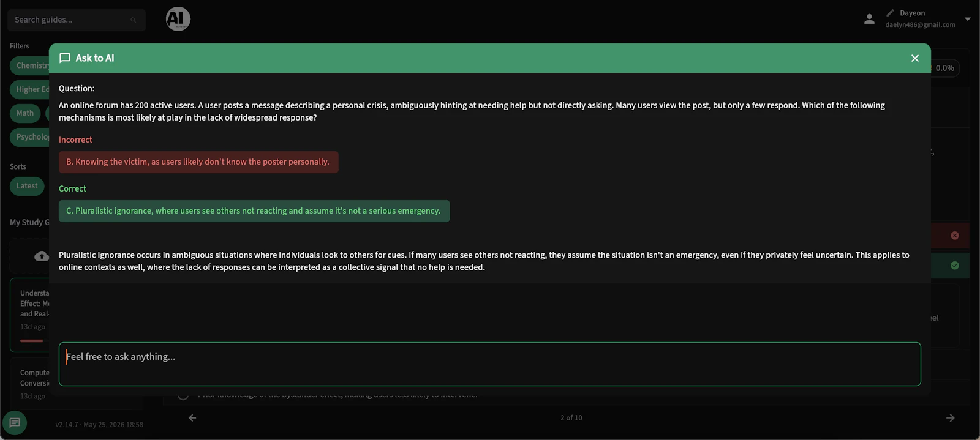Screen dimensions: 980x440
Task: Click the user profile avatar icon
Action: pos(869,19)
